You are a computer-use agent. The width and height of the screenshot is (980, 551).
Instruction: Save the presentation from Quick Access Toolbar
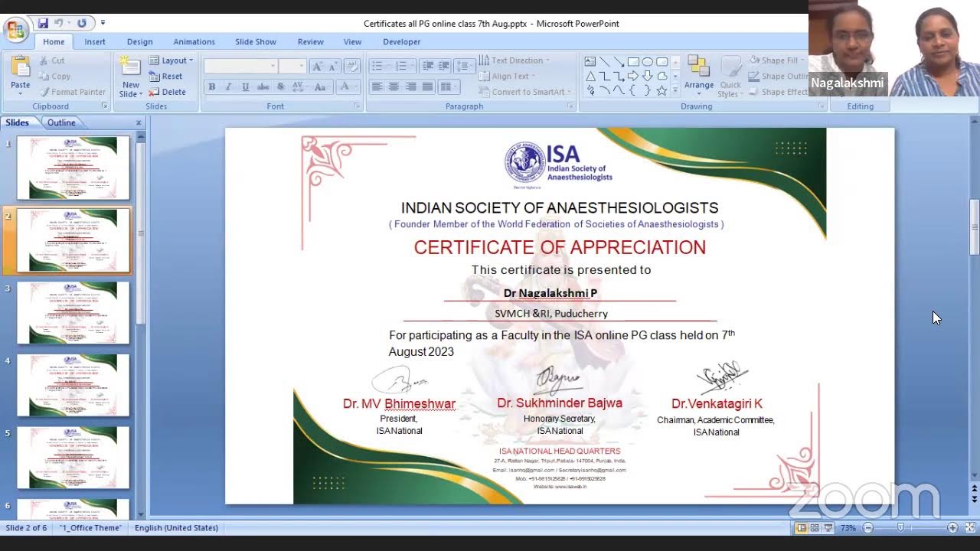pyautogui.click(x=43, y=24)
